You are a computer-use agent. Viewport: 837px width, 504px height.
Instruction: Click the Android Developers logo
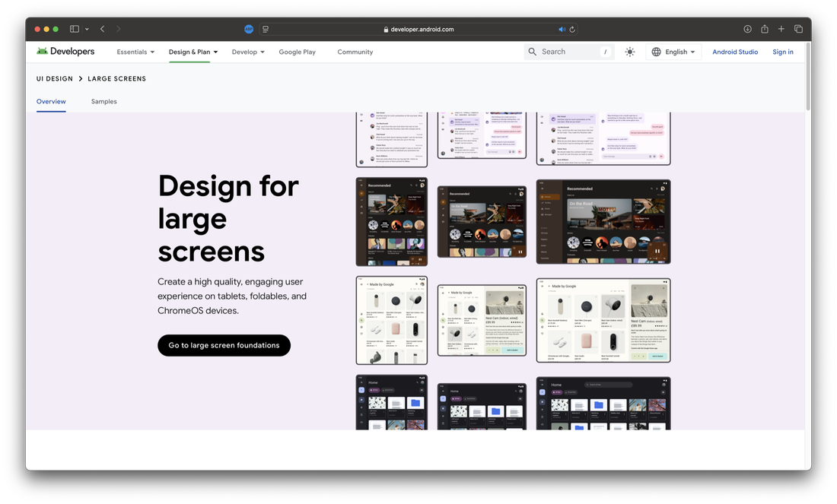(65, 51)
